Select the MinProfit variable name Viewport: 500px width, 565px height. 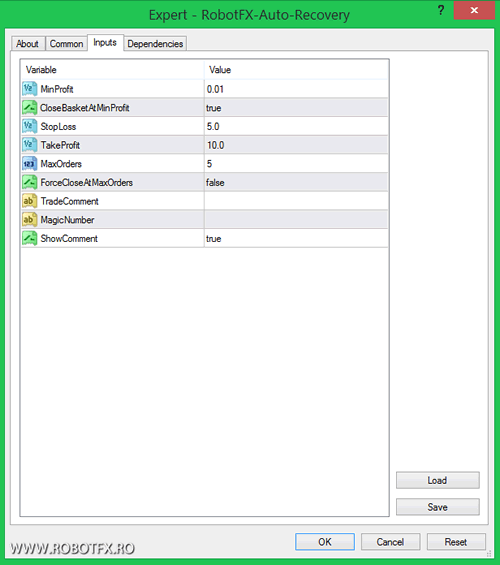[x=57, y=89]
